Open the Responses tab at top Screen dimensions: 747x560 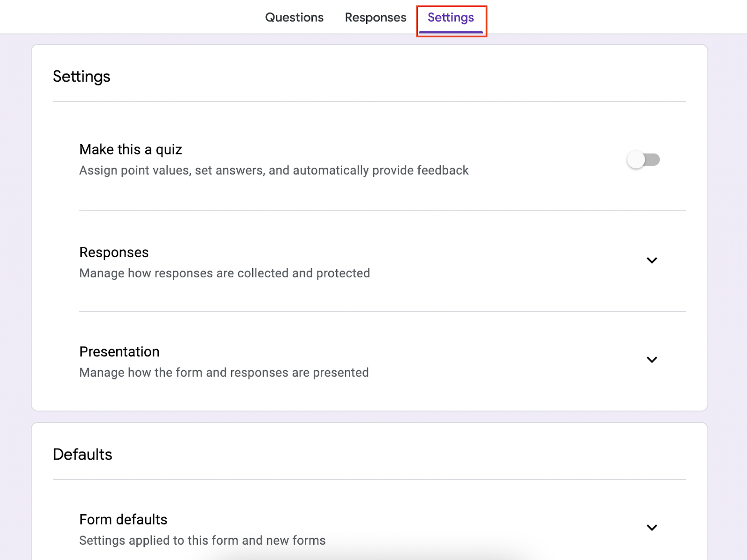coord(375,18)
